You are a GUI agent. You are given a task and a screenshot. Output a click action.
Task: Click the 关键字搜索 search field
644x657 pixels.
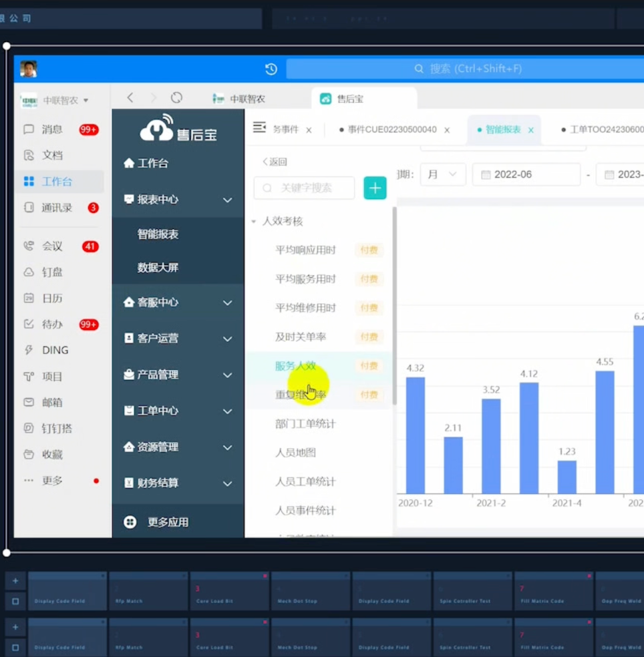305,188
